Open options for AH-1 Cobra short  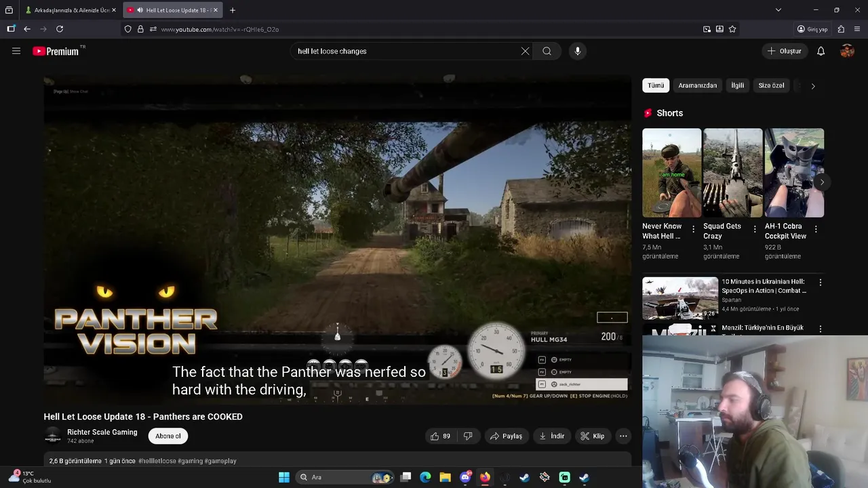point(816,230)
